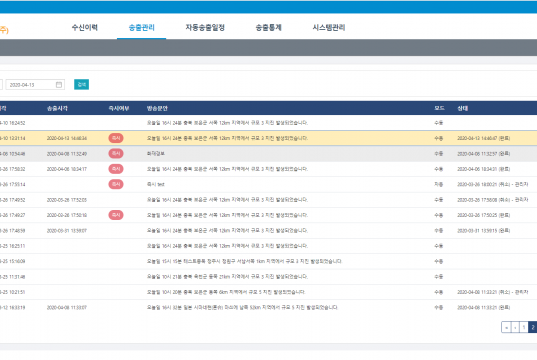537x360 pixels.
Task: Click status '2020-03-26 18:00:21 (취소) - 관리자'
Action: pyautogui.click(x=493, y=184)
